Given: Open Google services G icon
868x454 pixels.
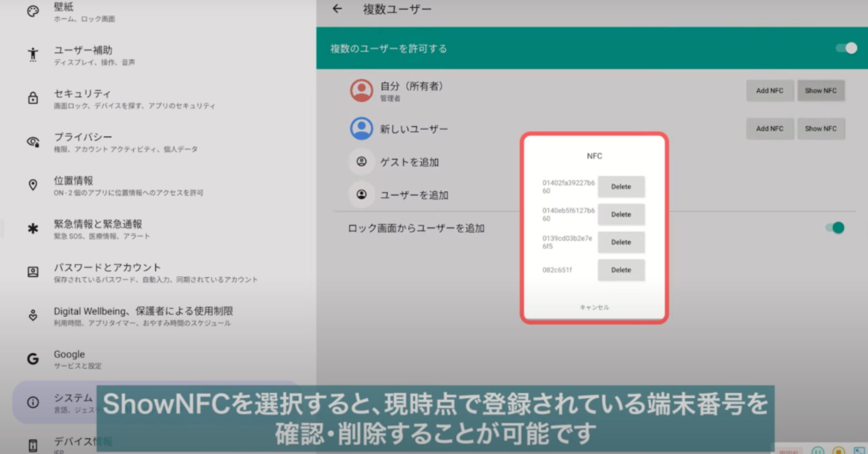Looking at the screenshot, I should click(x=33, y=359).
